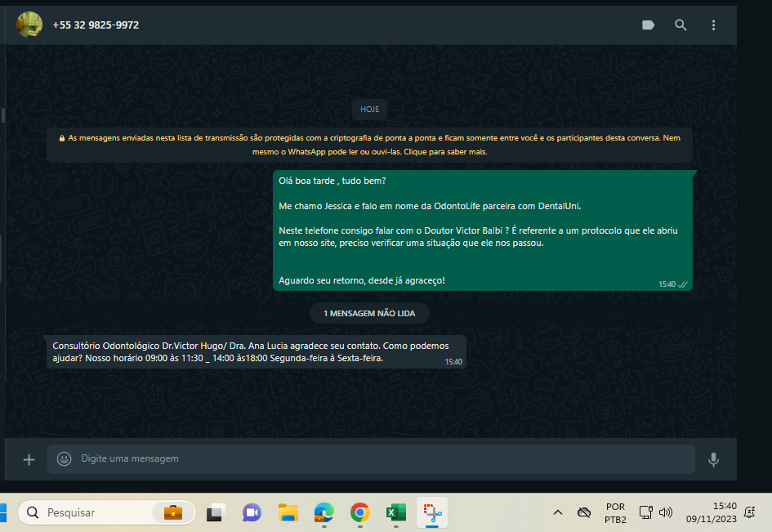
Task: Open the contact profile picture
Action: click(x=29, y=25)
